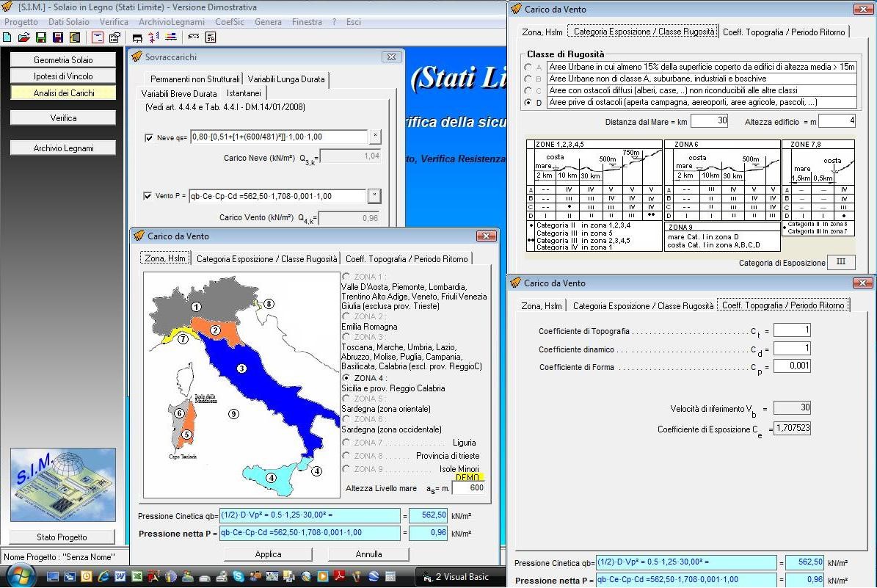
Task: Expand the Neve formula with asterisk button
Action: (x=375, y=136)
